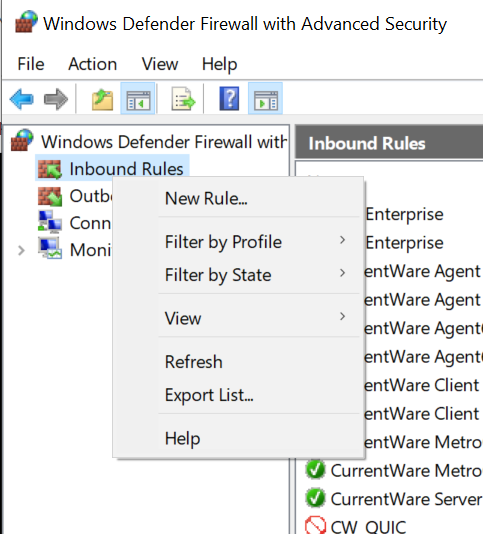Viewport: 486px width, 534px height.
Task: Select the Connection Security Rules icon
Action: 50,222
